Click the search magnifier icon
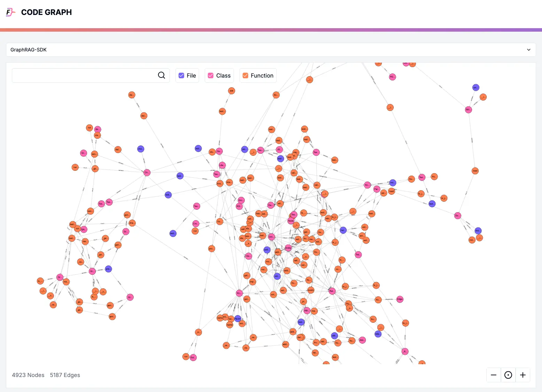The image size is (542, 392). 162,75
